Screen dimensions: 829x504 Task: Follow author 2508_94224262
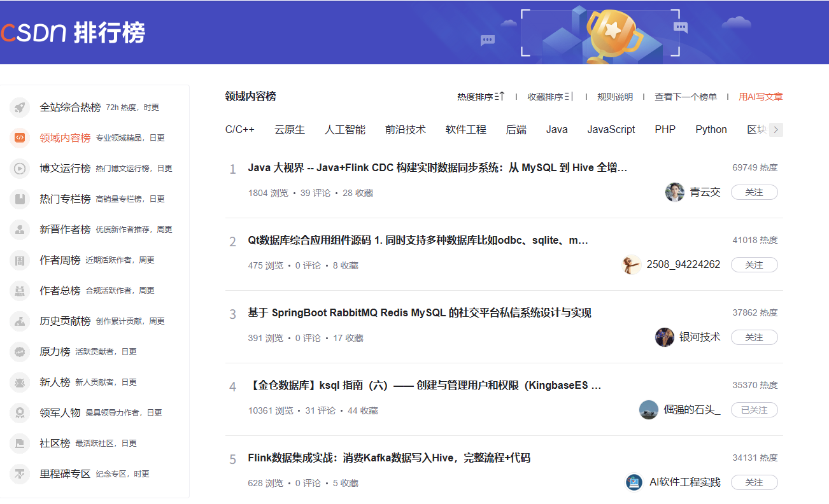pyautogui.click(x=755, y=265)
